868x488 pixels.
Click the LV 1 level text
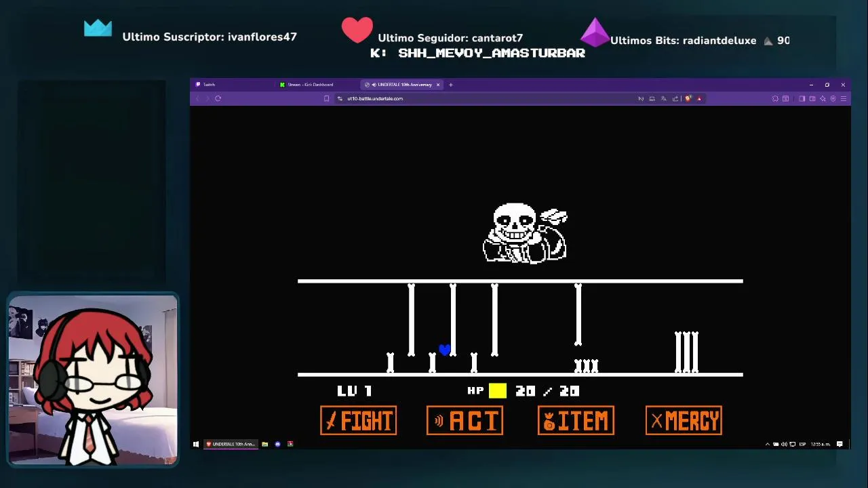pos(354,390)
